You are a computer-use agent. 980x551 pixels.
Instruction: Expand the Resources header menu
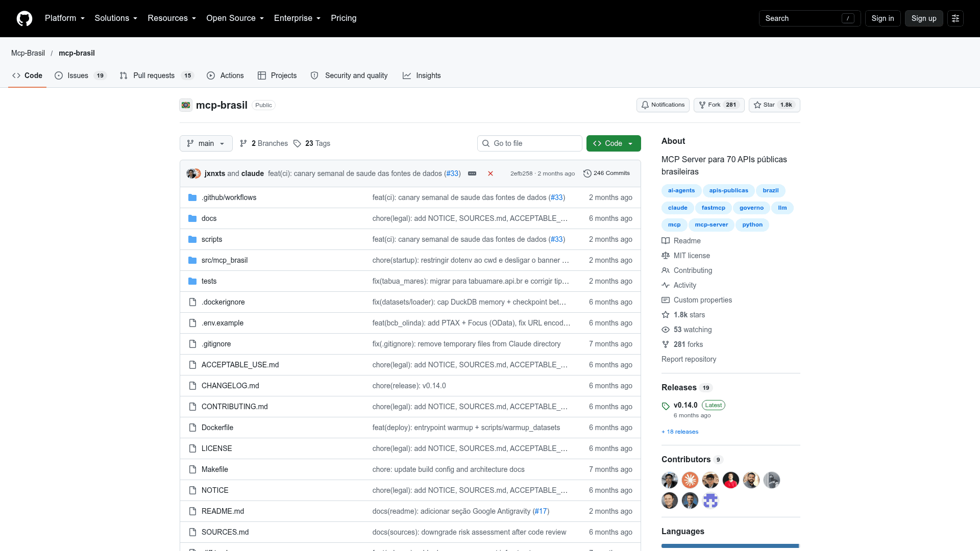[171, 18]
